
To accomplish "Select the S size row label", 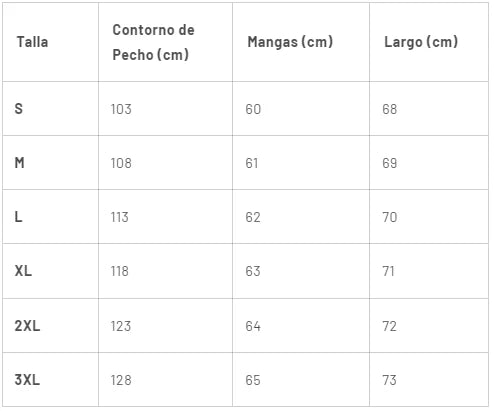I will [x=19, y=109].
